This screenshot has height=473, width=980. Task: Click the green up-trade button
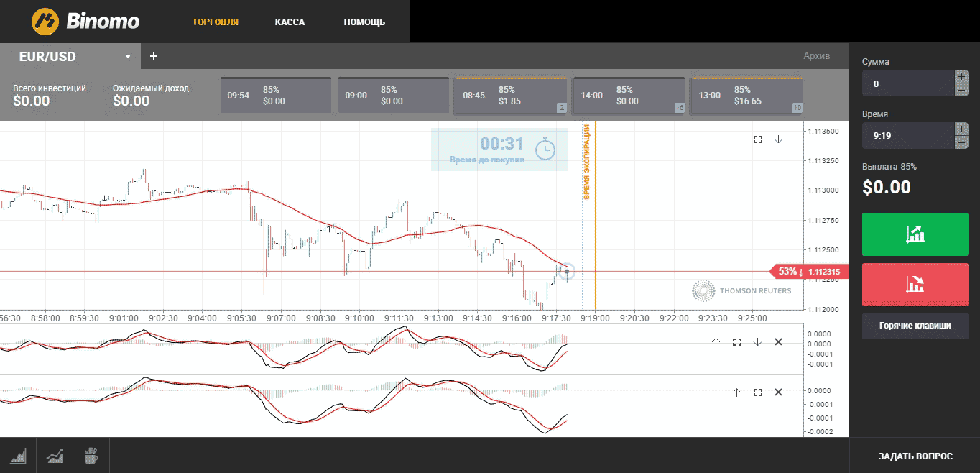[915, 234]
